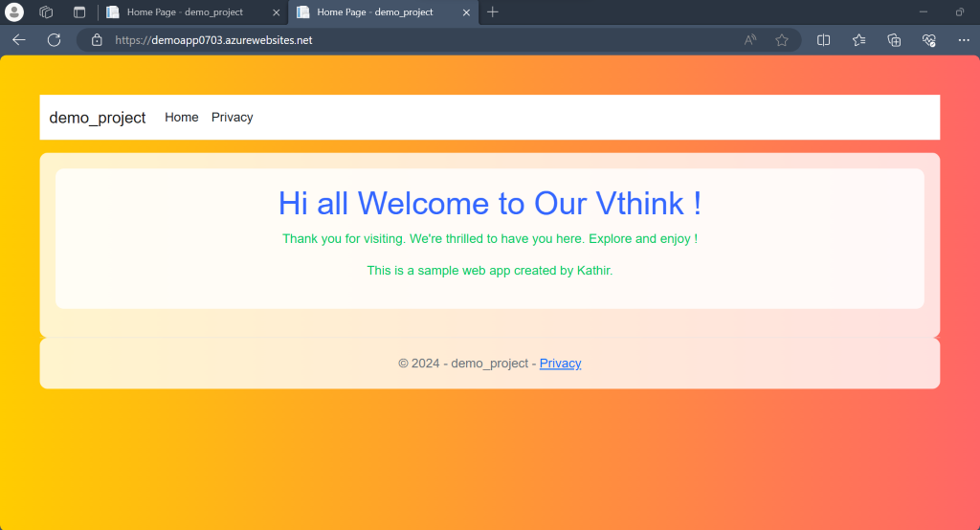Image resolution: width=980 pixels, height=530 pixels.
Task: Click the demo_project brand link
Action: coord(98,118)
